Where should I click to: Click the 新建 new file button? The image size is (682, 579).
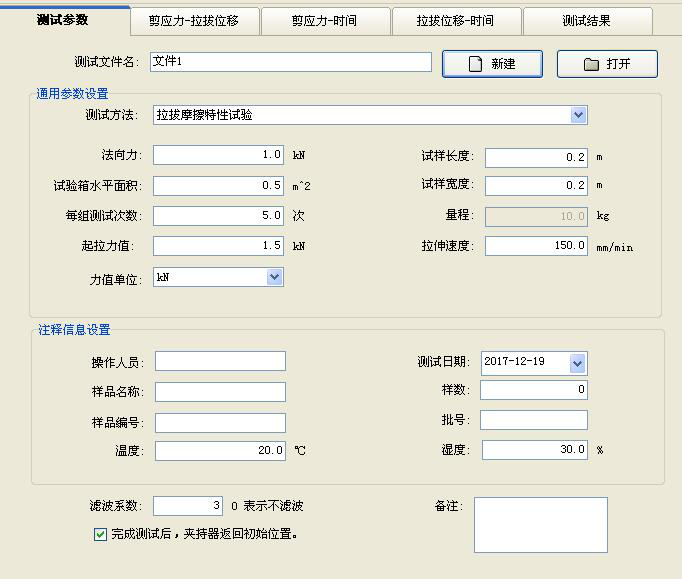492,64
